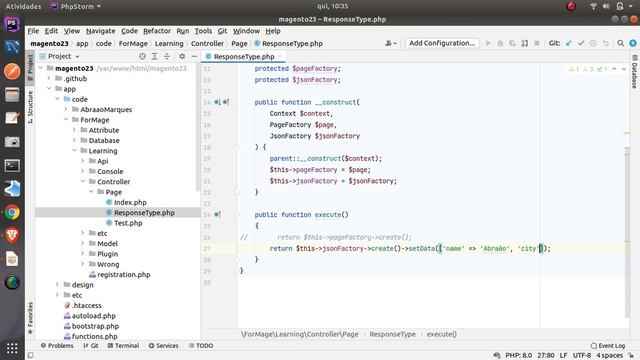
Task: Click Expand All icon in Project panel
Action: click(x=154, y=56)
